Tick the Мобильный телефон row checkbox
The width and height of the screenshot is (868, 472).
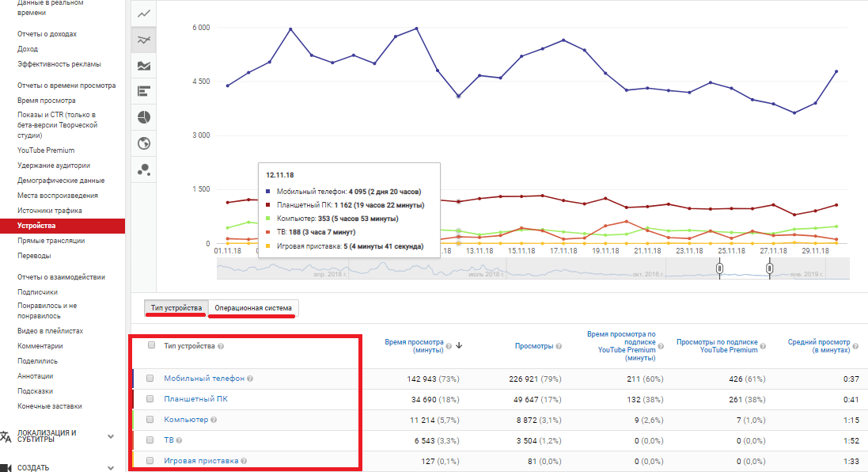150,379
